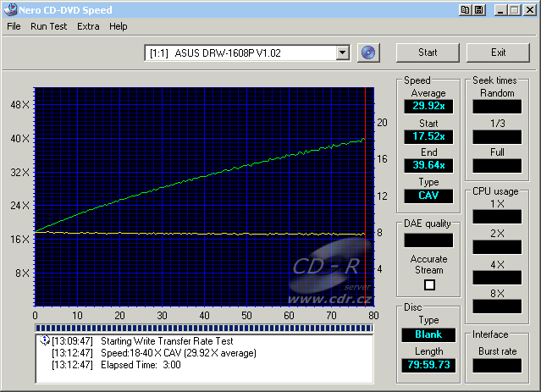Click the Full seek time field
The image size is (541, 392).
pyautogui.click(x=497, y=166)
